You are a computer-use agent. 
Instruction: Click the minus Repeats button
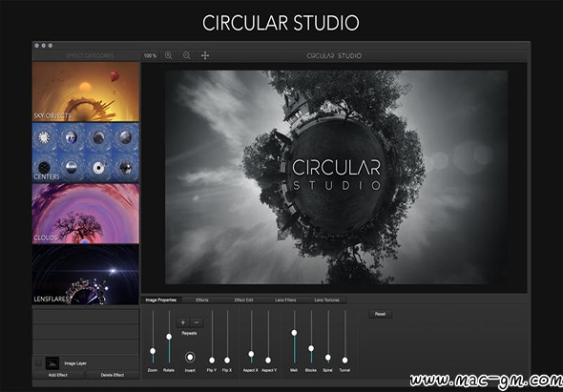pos(197,322)
